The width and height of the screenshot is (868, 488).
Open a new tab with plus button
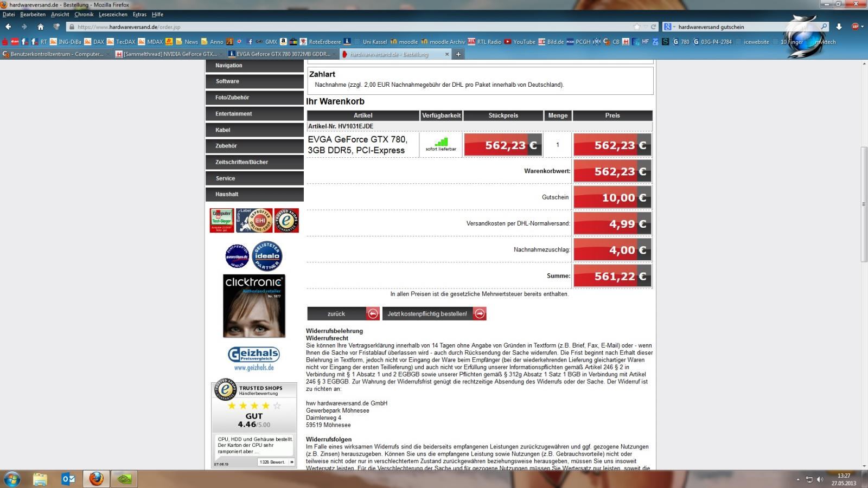[x=458, y=54]
